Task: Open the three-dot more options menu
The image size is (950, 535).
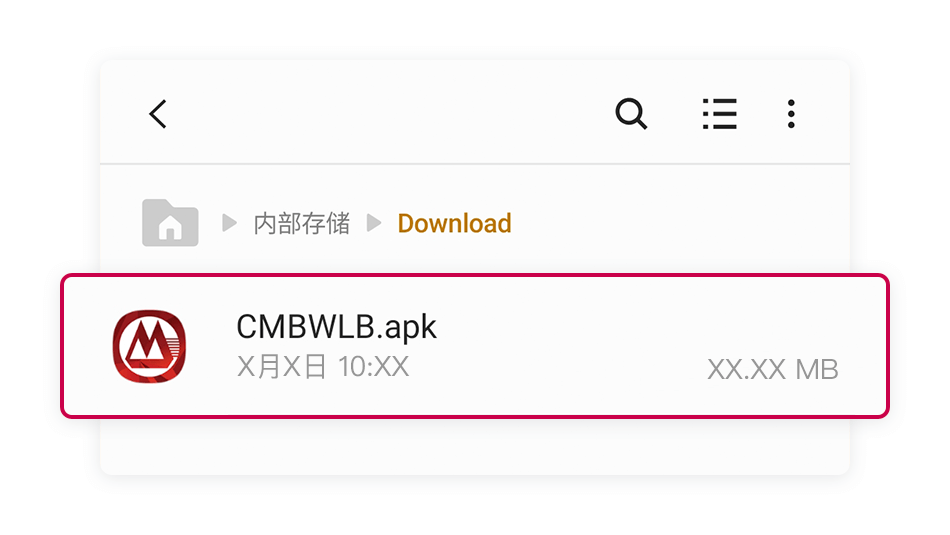Action: pos(791,114)
